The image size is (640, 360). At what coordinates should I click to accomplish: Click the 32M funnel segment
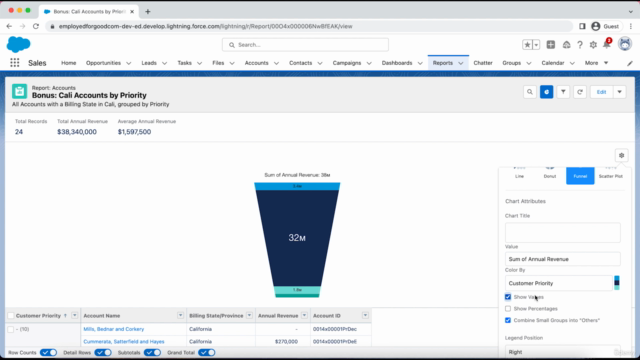pos(297,238)
